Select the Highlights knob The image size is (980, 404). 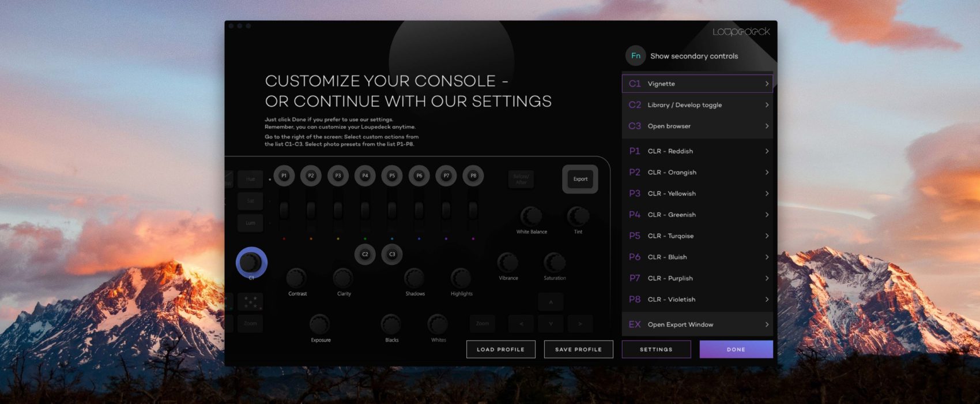click(461, 278)
